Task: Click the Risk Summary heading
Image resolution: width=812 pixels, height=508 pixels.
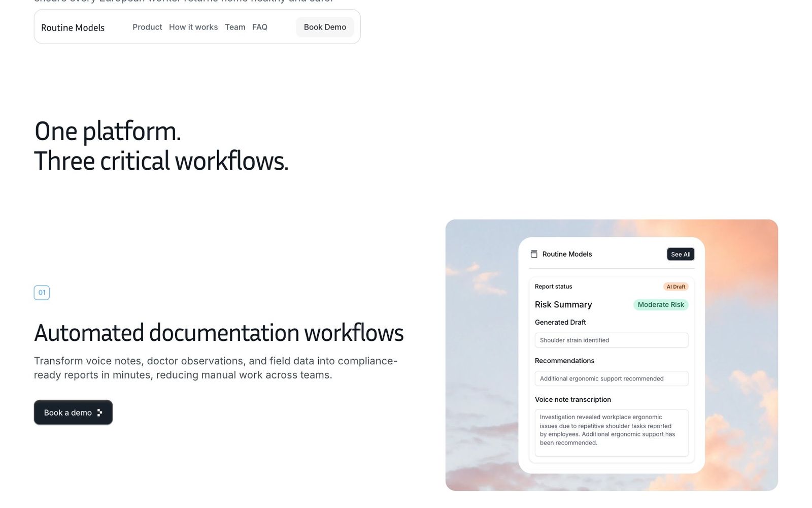Action: pos(563,305)
